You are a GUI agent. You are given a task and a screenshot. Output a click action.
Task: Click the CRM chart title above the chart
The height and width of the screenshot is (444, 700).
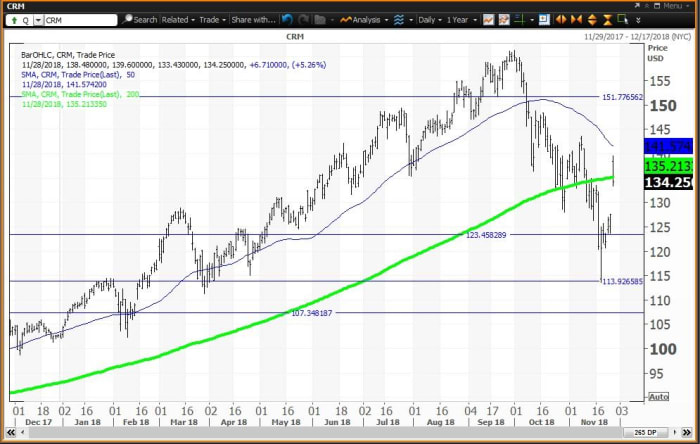295,37
